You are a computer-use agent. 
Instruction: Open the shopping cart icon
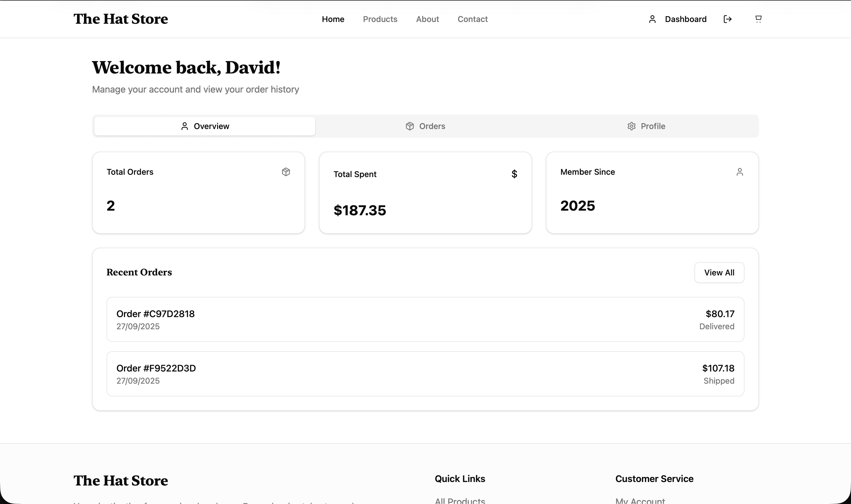point(758,19)
